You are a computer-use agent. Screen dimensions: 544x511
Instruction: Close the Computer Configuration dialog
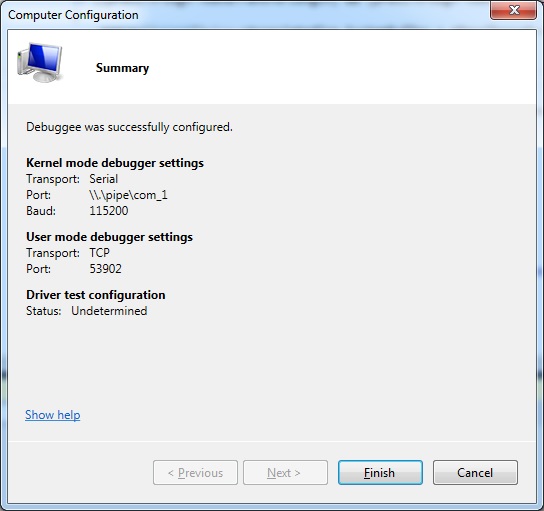[x=513, y=10]
